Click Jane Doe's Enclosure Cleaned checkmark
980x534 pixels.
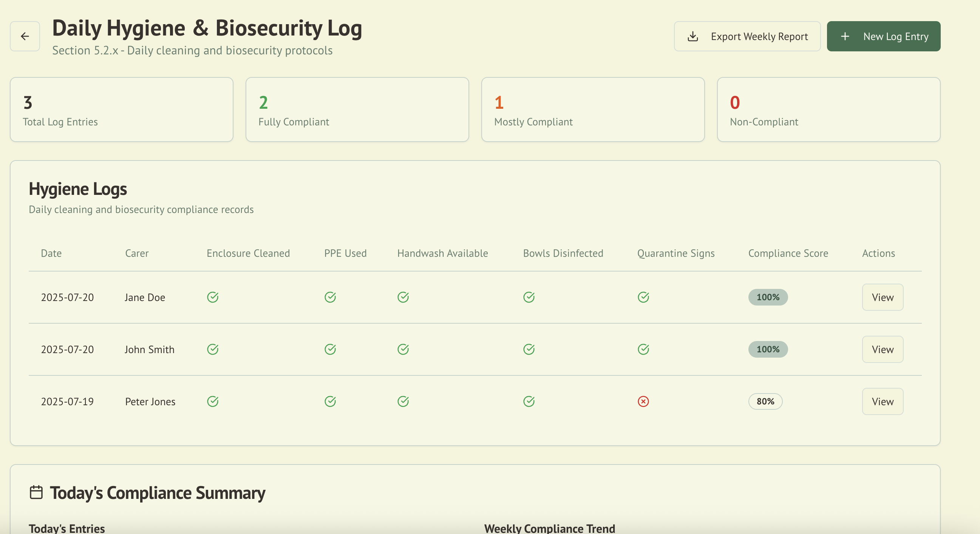pos(213,298)
